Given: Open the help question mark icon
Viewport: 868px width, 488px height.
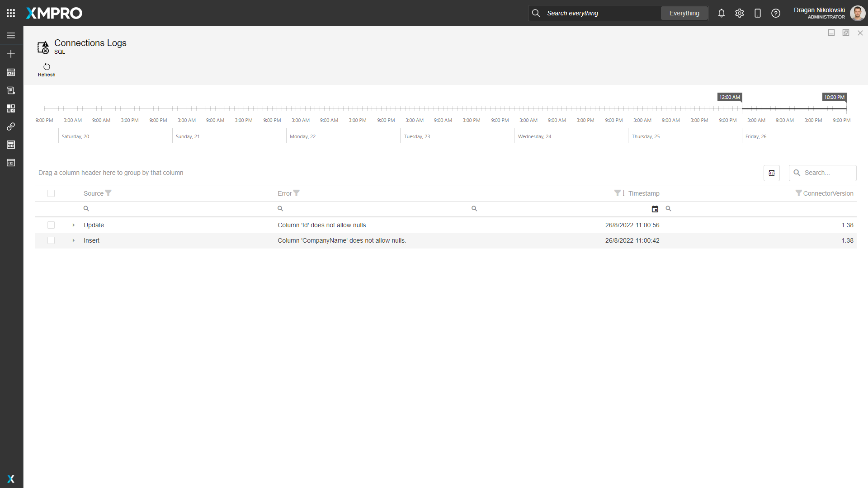Looking at the screenshot, I should [776, 13].
